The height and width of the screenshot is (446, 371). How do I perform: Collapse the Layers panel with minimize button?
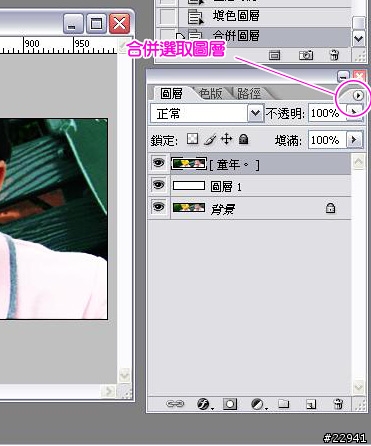[x=343, y=77]
